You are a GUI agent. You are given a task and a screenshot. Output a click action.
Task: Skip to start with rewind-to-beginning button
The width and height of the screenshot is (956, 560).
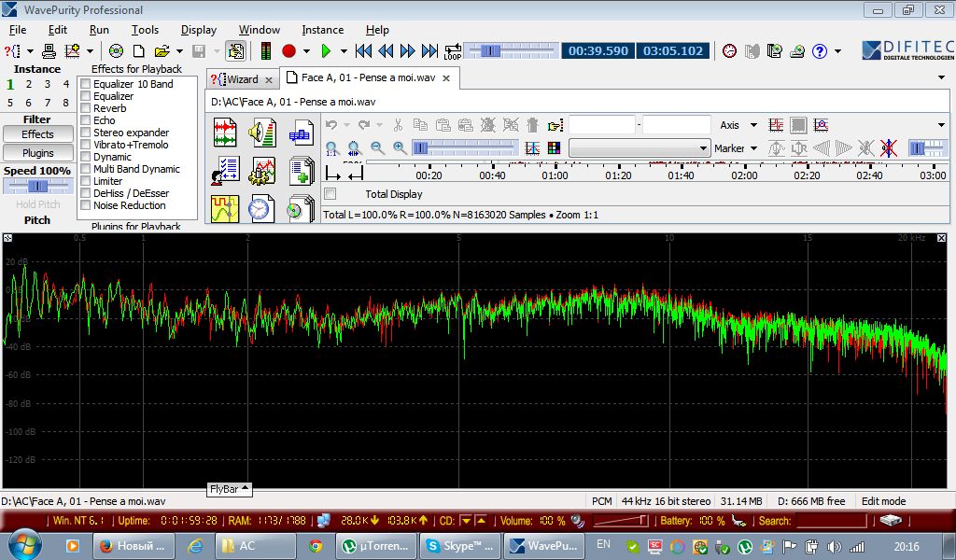click(363, 51)
